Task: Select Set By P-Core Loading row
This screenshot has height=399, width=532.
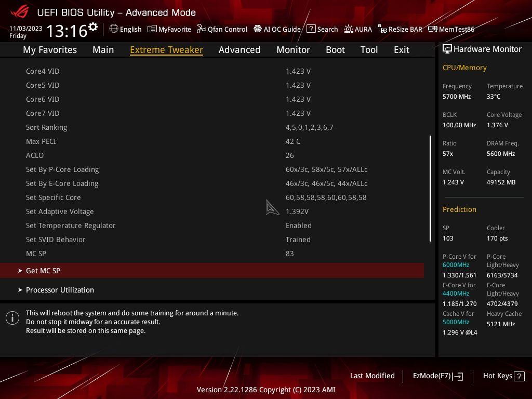Action: (212, 169)
